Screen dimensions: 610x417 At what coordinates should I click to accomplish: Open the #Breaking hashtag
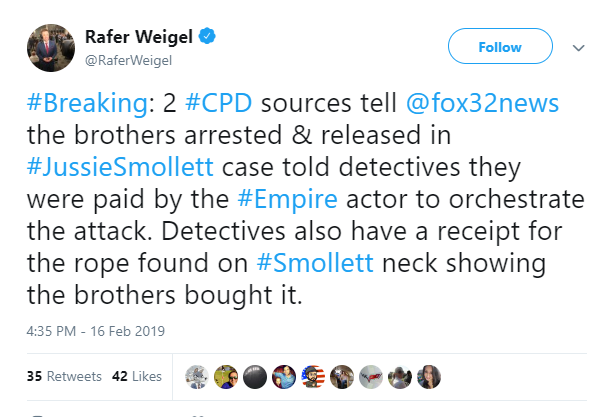87,103
